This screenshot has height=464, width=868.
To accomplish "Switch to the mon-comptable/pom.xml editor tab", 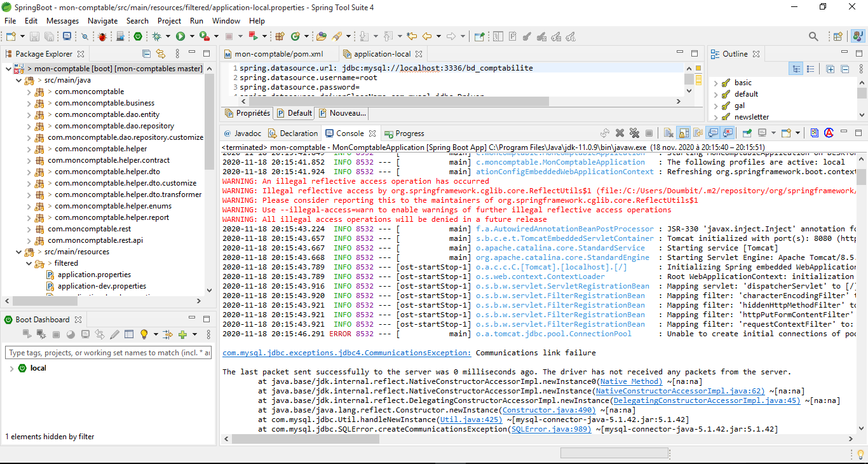I will point(278,54).
